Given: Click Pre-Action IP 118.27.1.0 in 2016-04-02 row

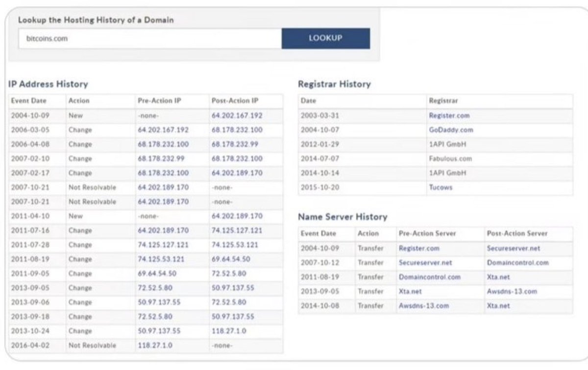Looking at the screenshot, I should [x=155, y=345].
